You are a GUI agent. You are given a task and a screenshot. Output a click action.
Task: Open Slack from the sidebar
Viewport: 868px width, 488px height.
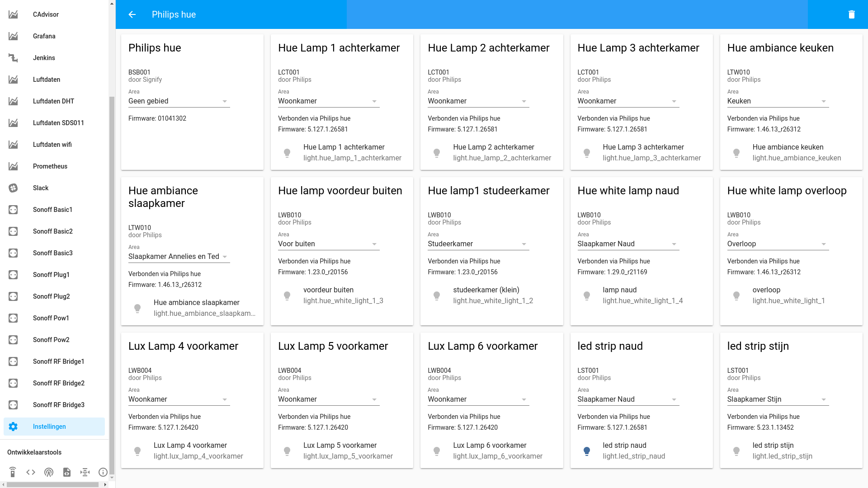[40, 188]
